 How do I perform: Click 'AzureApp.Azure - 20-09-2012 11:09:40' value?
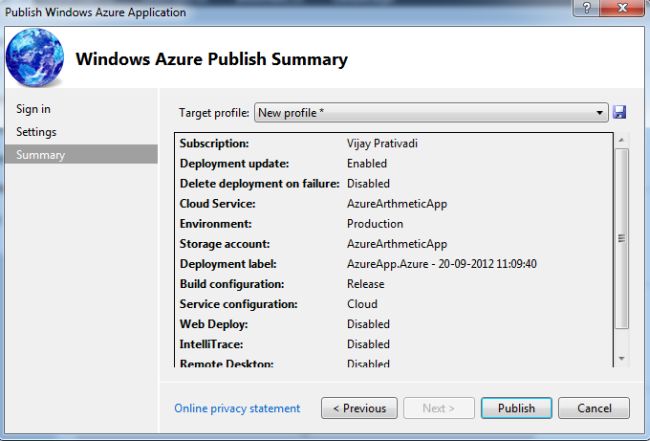click(x=442, y=264)
